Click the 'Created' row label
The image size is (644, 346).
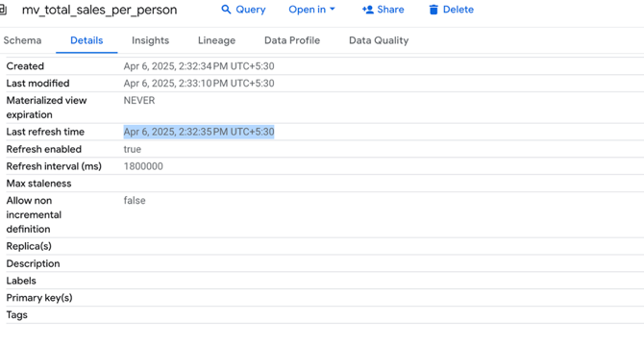click(x=25, y=66)
